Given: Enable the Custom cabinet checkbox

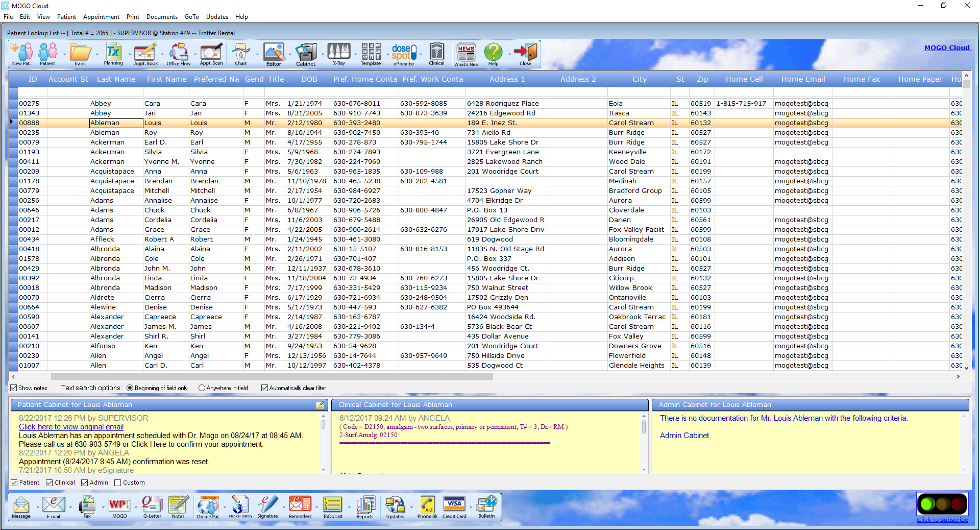Looking at the screenshot, I should tap(117, 483).
